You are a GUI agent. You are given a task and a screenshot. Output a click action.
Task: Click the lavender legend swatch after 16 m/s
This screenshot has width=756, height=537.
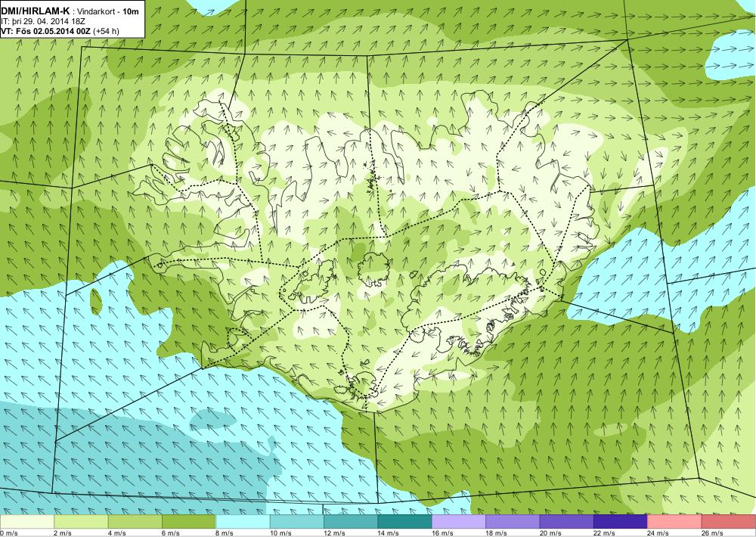pyautogui.click(x=459, y=522)
